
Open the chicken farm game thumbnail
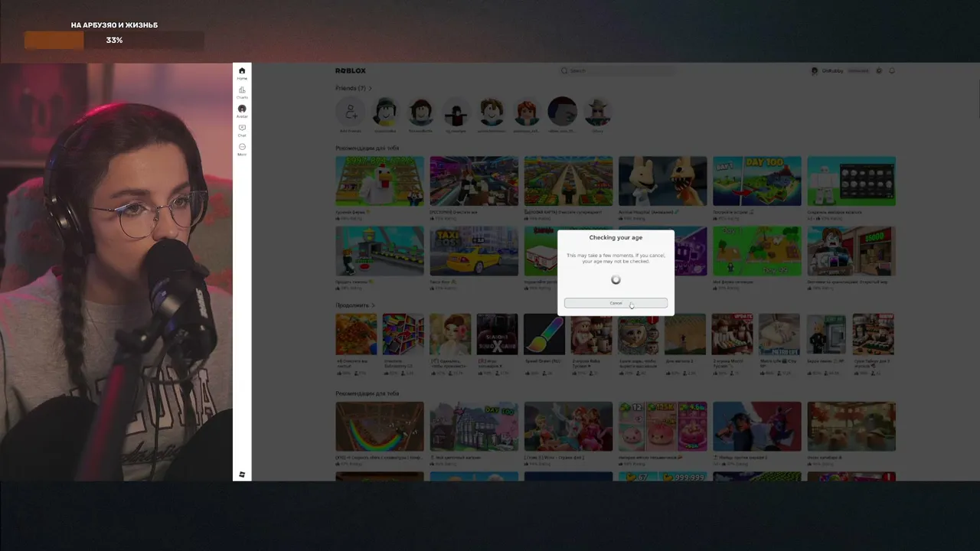380,181
